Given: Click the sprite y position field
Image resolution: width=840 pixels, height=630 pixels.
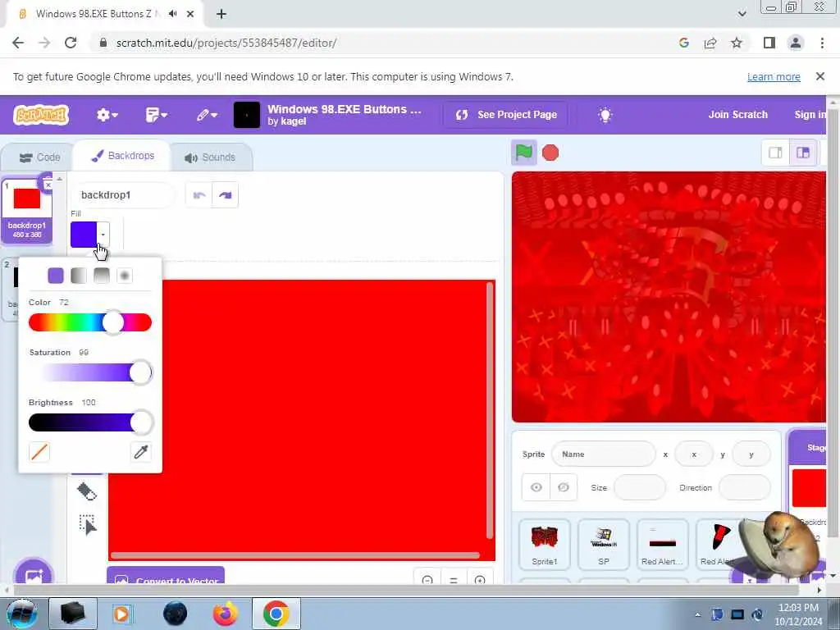Looking at the screenshot, I should click(751, 454).
